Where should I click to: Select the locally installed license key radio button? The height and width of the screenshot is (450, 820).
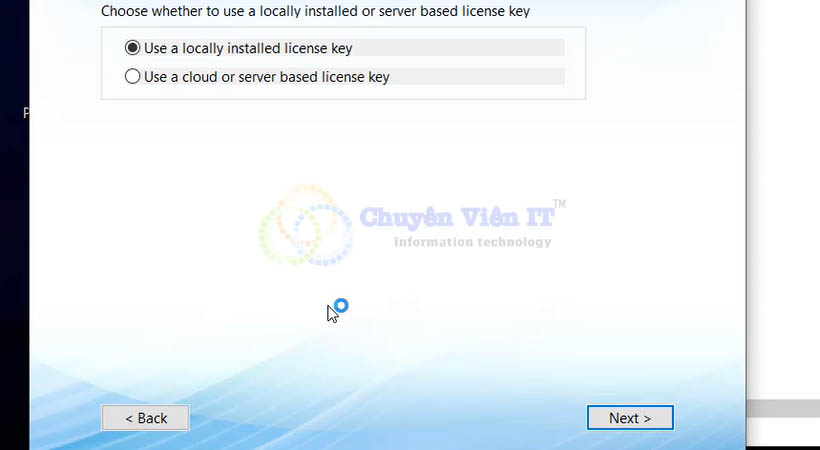[x=132, y=48]
